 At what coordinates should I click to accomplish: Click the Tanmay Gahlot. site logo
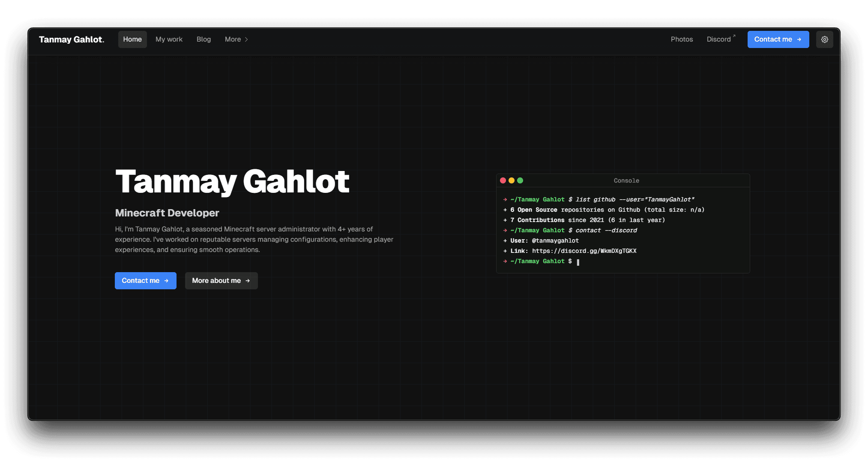click(x=72, y=39)
